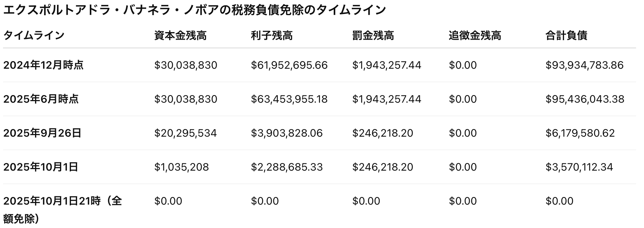The height and width of the screenshot is (228, 644).
Task: Select the 合計負債 column header
Action: pyautogui.click(x=566, y=35)
